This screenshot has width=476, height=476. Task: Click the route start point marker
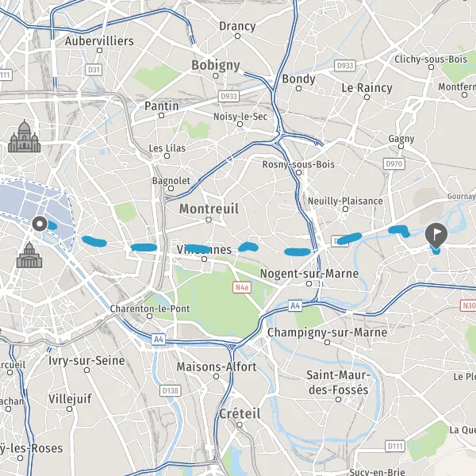(40, 224)
